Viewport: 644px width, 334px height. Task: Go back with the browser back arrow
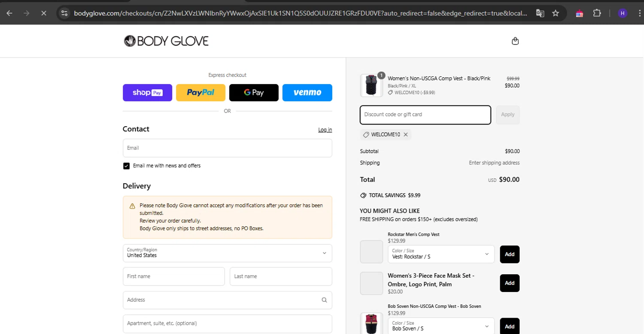point(9,13)
